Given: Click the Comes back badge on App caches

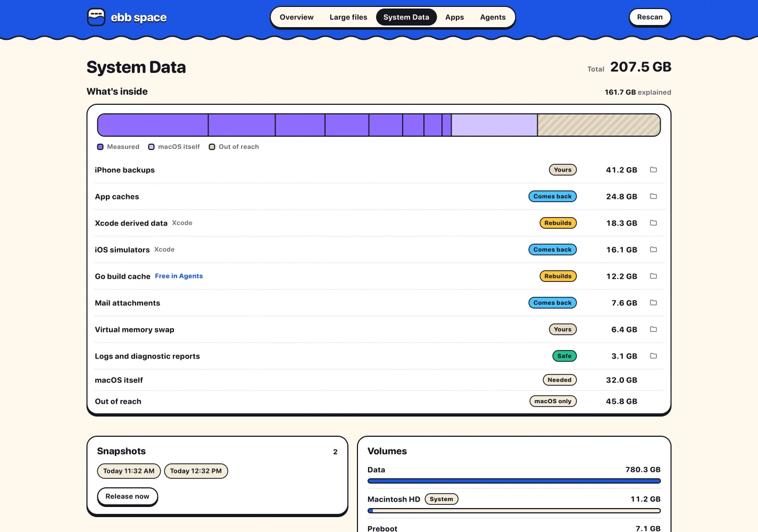Looking at the screenshot, I should tap(553, 196).
